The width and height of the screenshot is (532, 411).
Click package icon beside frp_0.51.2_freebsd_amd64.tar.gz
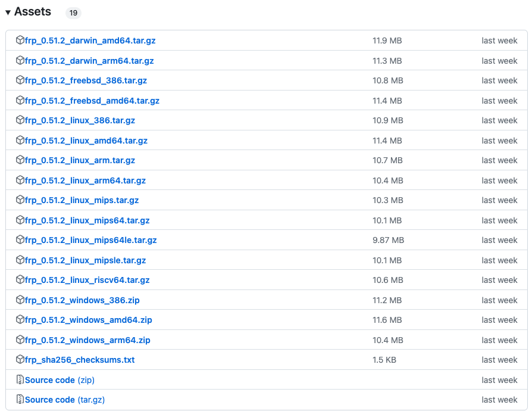pos(20,101)
